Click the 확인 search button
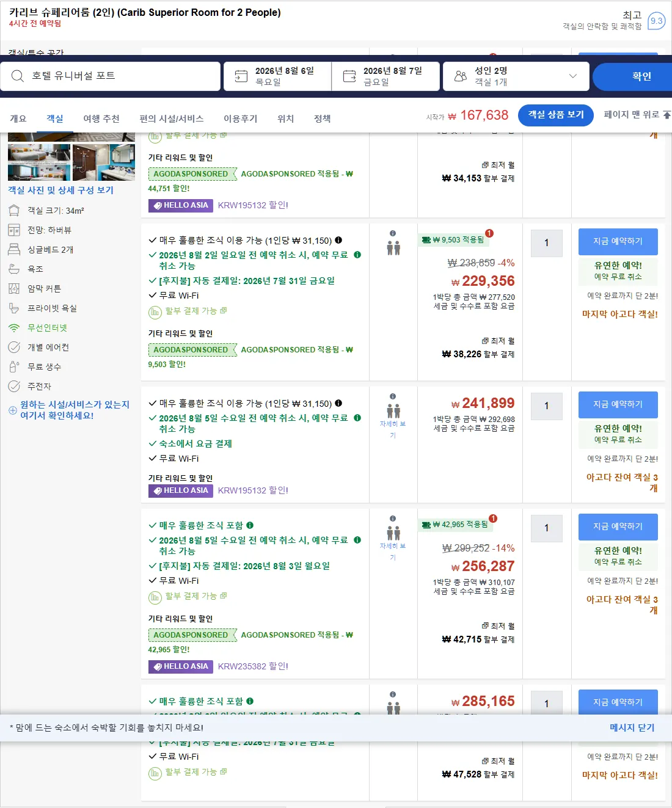The width and height of the screenshot is (672, 808). [632, 76]
